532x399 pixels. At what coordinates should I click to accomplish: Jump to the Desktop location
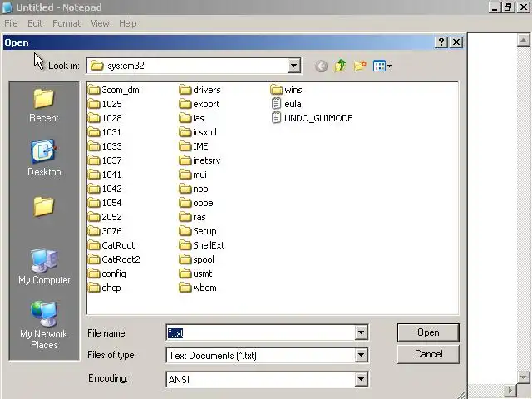pyautogui.click(x=44, y=158)
